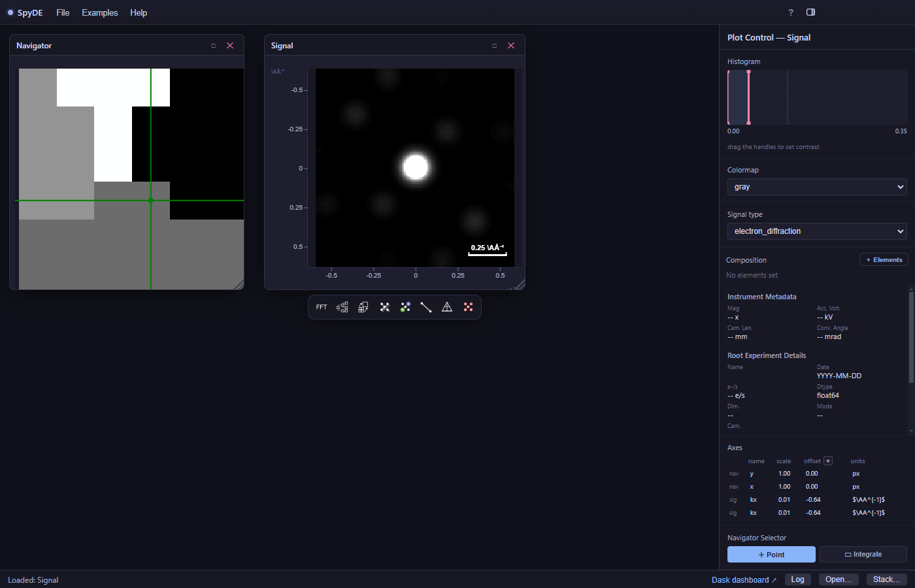Select the red dots peak-finding tool

[468, 307]
